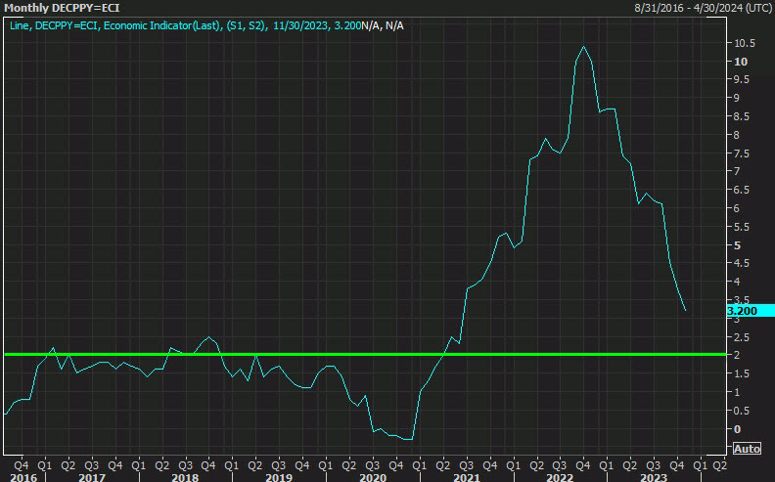775x482 pixels.
Task: Click the green horizontal line at 2
Action: click(x=365, y=354)
